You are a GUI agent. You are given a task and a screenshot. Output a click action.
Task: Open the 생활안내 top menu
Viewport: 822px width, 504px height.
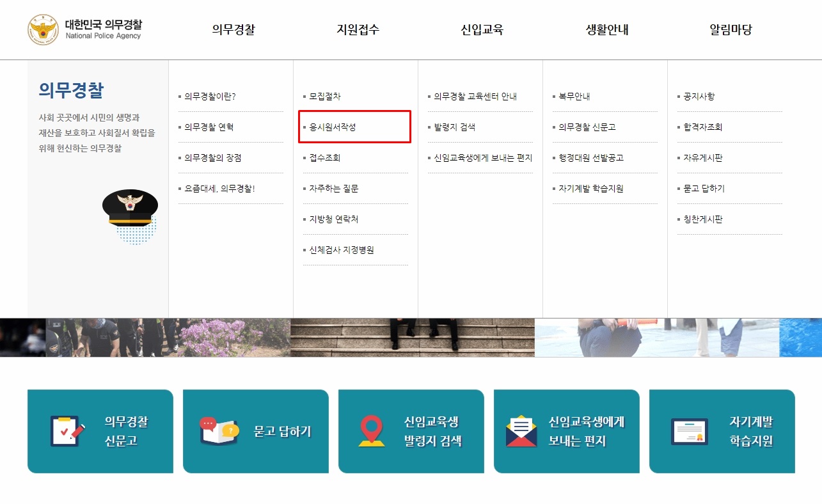(x=607, y=29)
